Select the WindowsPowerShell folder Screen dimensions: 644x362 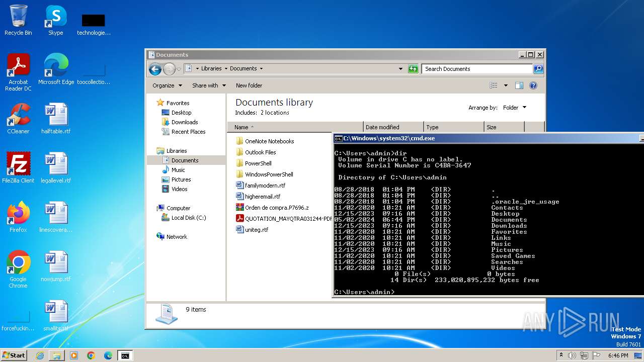[264, 174]
